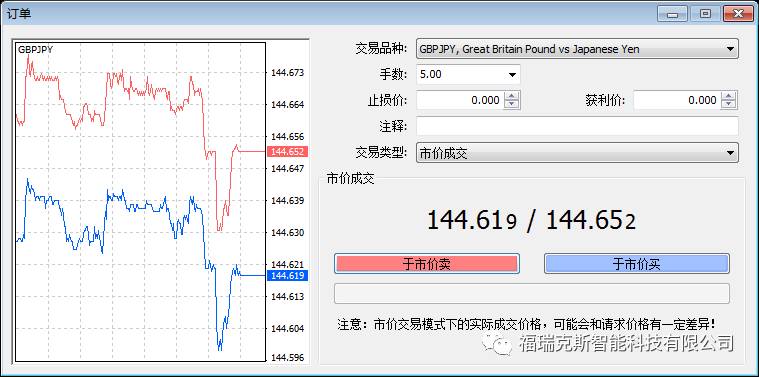Click the blue 144.619 bid price marker
The height and width of the screenshot is (377, 759).
287,275
